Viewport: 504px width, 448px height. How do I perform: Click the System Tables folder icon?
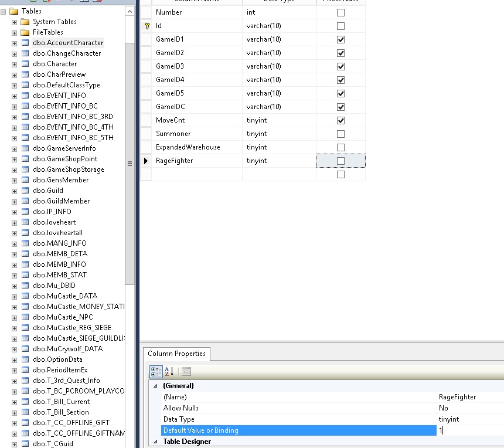pyautogui.click(x=25, y=22)
